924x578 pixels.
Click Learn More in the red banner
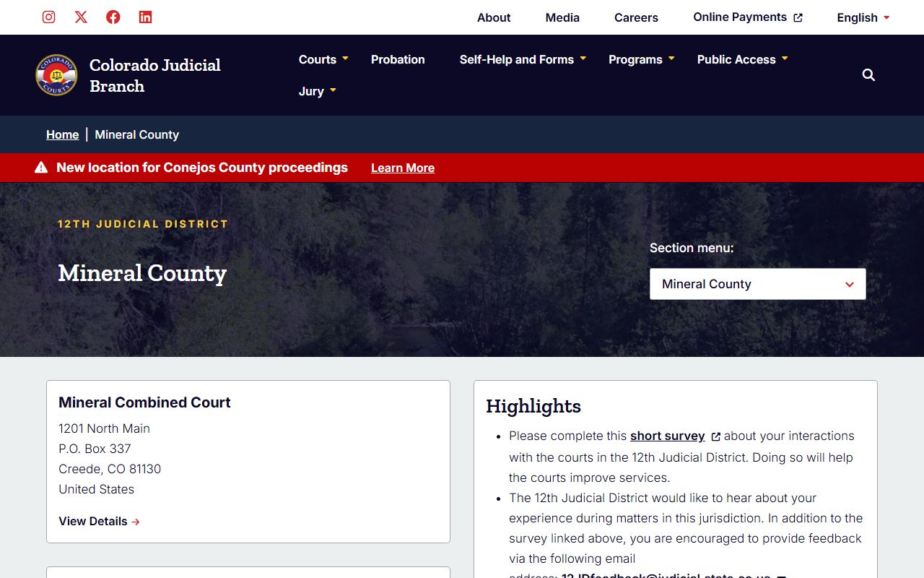click(x=403, y=168)
